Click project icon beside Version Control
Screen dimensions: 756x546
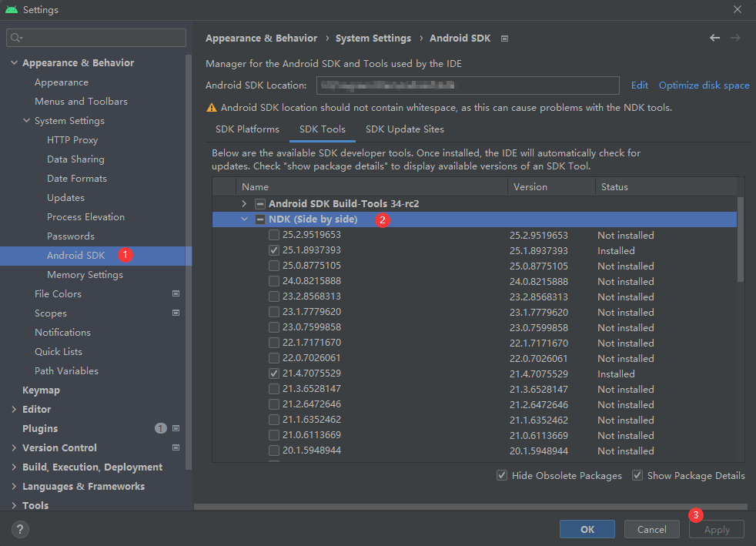(176, 447)
